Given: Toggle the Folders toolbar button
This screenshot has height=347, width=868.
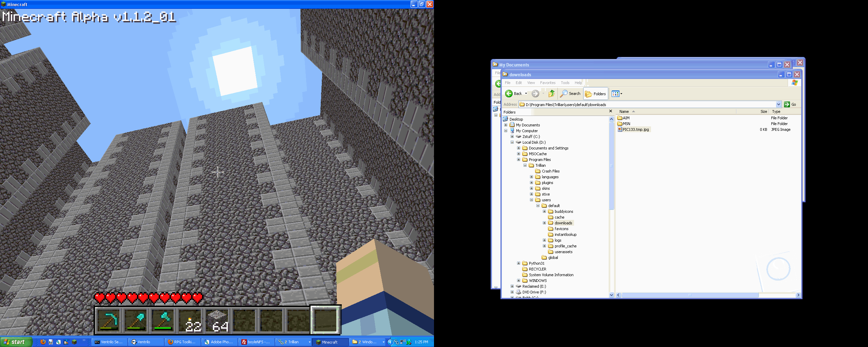Looking at the screenshot, I should click(595, 94).
